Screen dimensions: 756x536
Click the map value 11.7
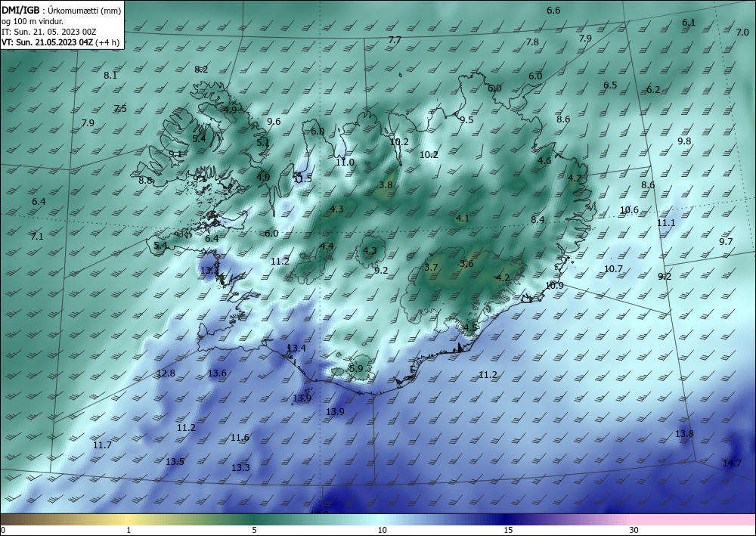pyautogui.click(x=102, y=445)
